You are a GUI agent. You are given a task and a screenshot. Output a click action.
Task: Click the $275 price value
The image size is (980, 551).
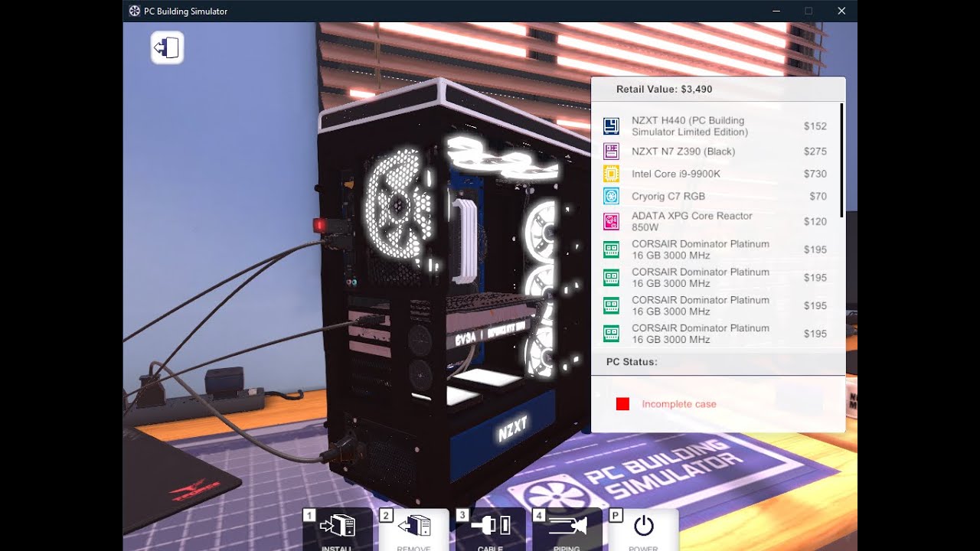[815, 152]
